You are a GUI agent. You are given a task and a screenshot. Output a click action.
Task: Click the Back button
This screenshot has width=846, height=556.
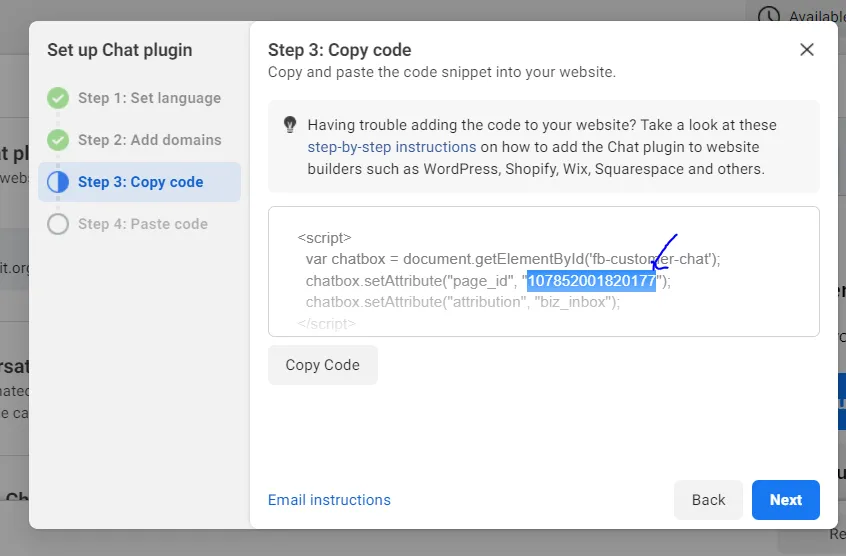pos(708,500)
